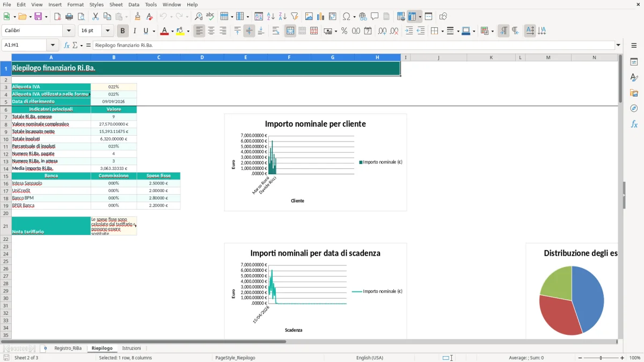Open the Font Size dropdown
The image size is (644, 362).
point(108,31)
